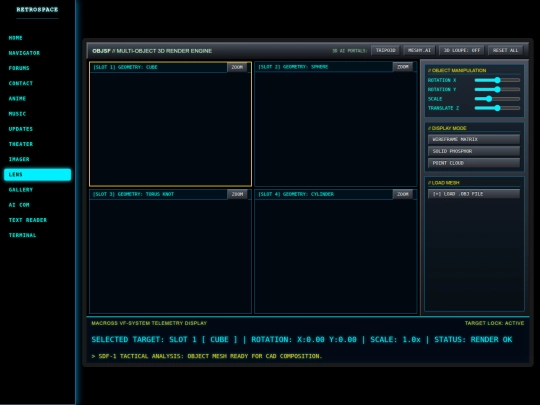Click the OBJECT MANIPULATION panel heading
The width and height of the screenshot is (540, 405).
[457, 70]
